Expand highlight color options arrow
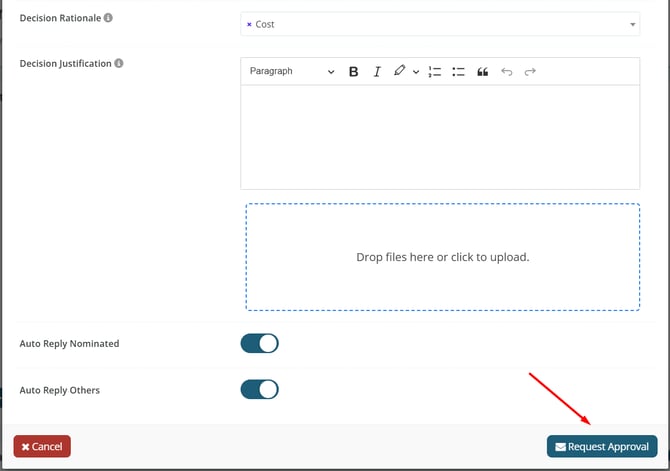 pos(416,72)
